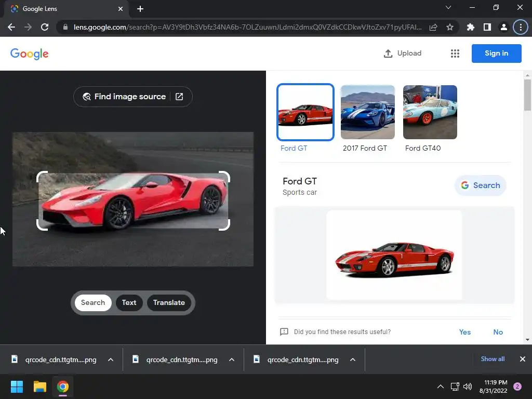The image size is (532, 399).
Task: Share this page using the share icon
Action: tap(433, 27)
